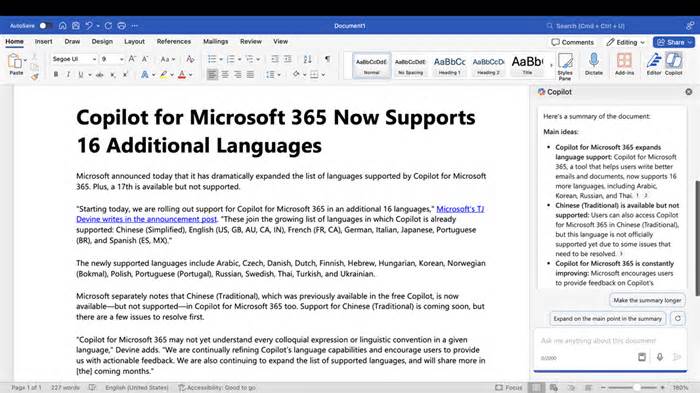This screenshot has height=393, width=700.
Task: Open the Editing mode dropdown
Action: (x=625, y=42)
